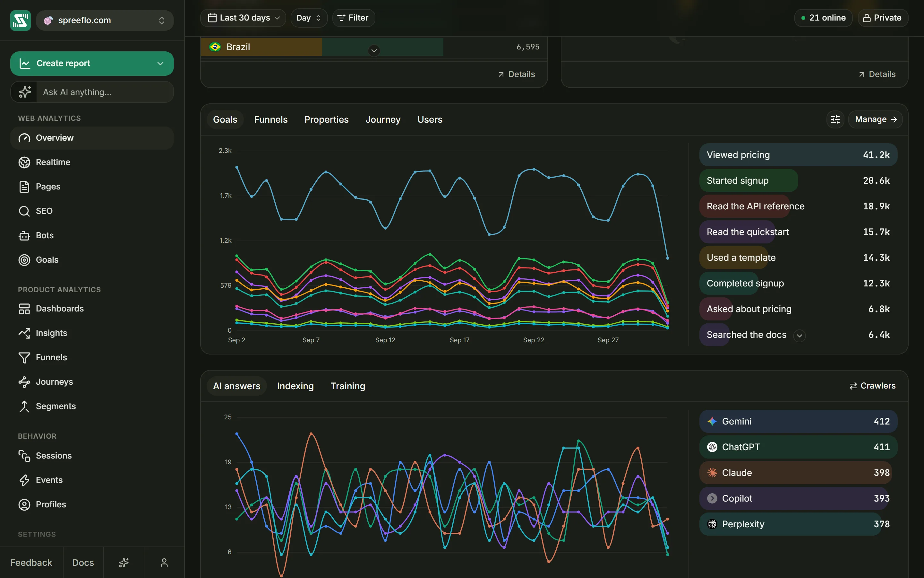
Task: Change the Day interval selector
Action: [309, 18]
